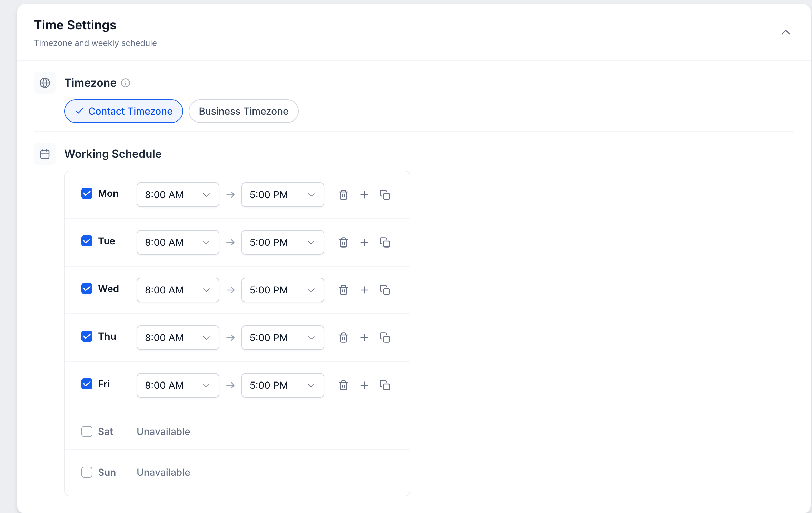Click the globe icon beside Timezone
The height and width of the screenshot is (513, 812).
click(x=45, y=83)
